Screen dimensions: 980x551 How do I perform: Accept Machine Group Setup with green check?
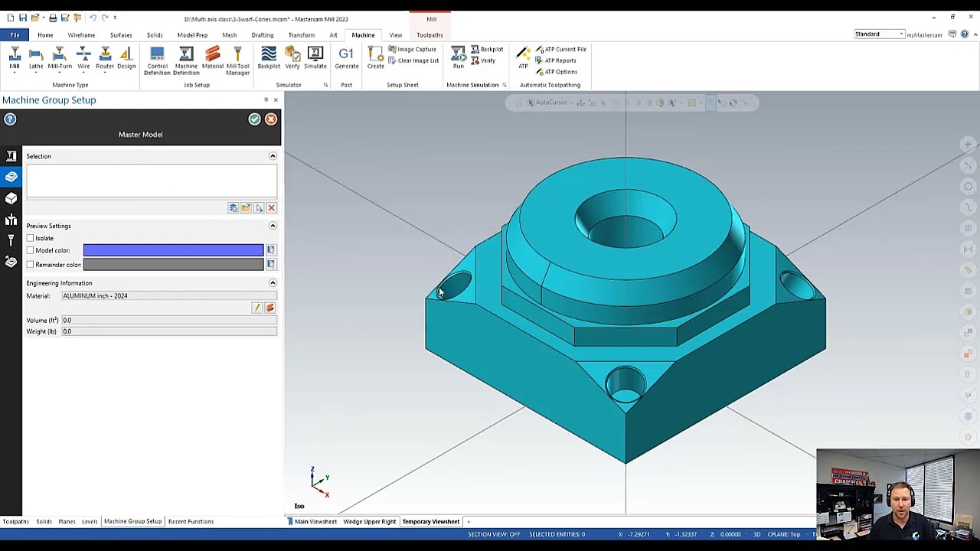tap(254, 119)
